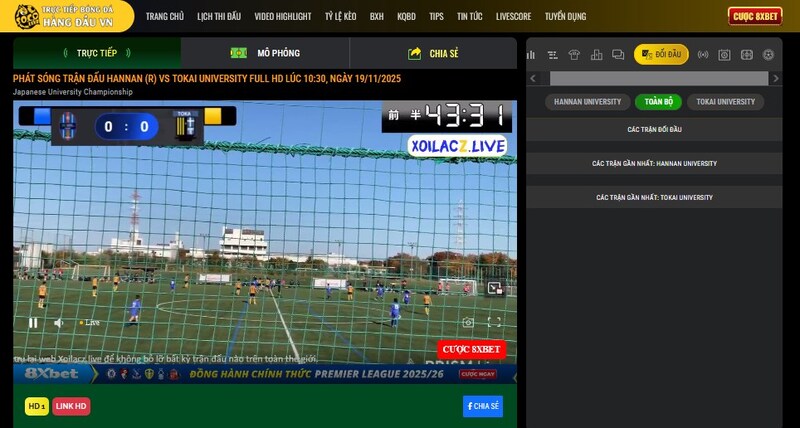Select the Hannan University filter
800x428 pixels.
click(x=586, y=102)
